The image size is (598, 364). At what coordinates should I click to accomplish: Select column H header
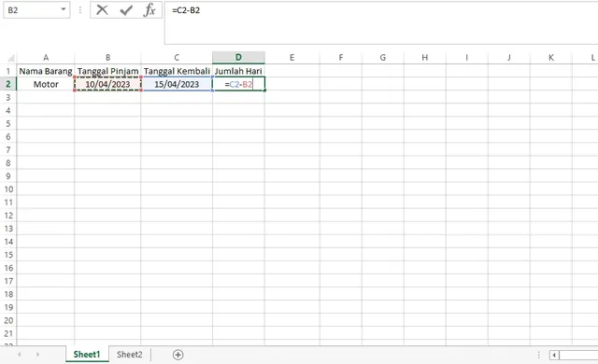tap(424, 58)
